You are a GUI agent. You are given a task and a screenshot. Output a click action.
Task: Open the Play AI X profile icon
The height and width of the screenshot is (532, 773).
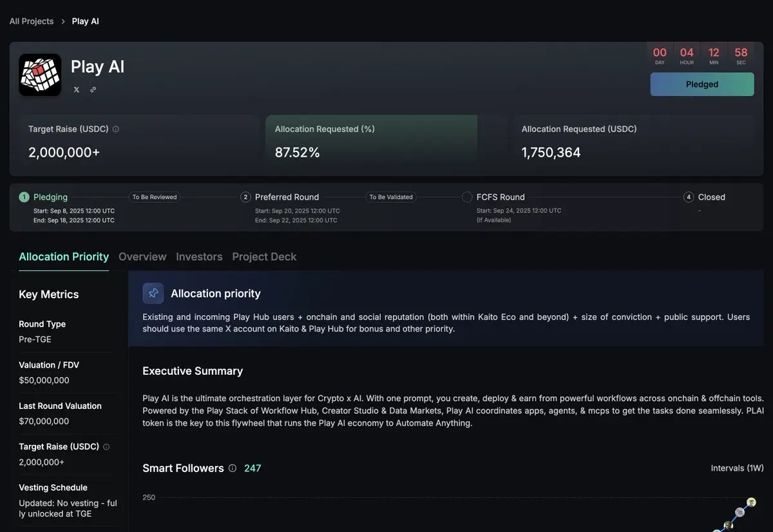coord(77,90)
